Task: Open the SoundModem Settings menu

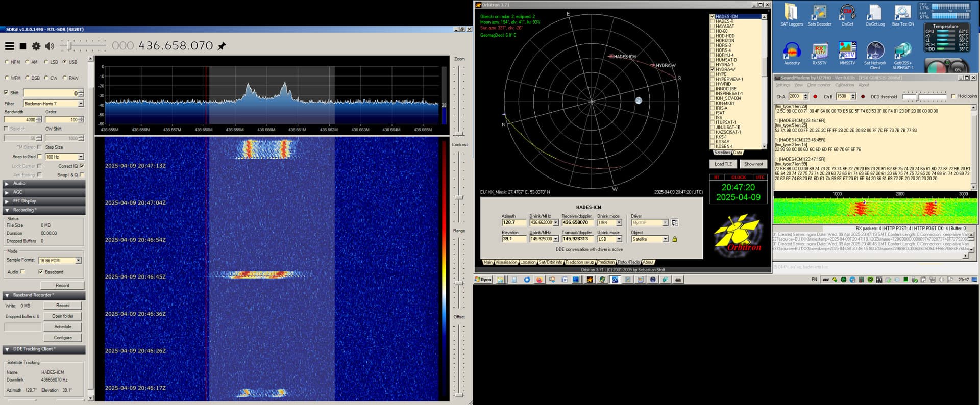Action: tap(782, 85)
